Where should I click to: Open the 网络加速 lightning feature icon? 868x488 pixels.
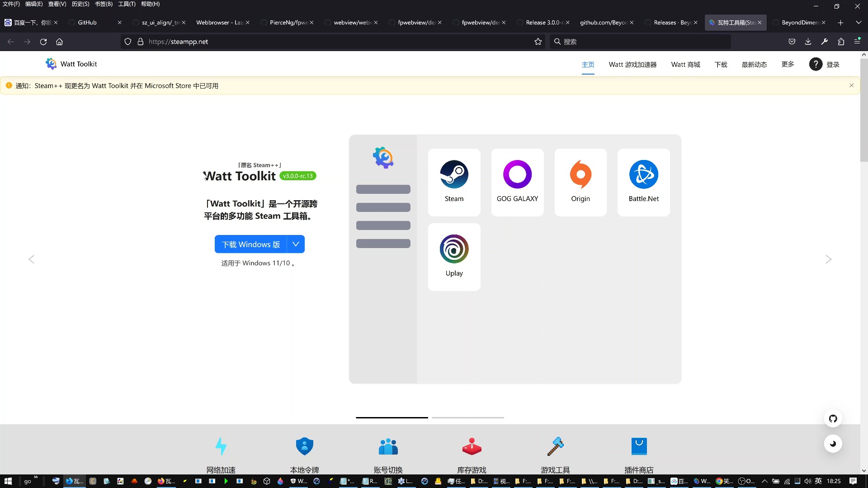click(x=221, y=446)
